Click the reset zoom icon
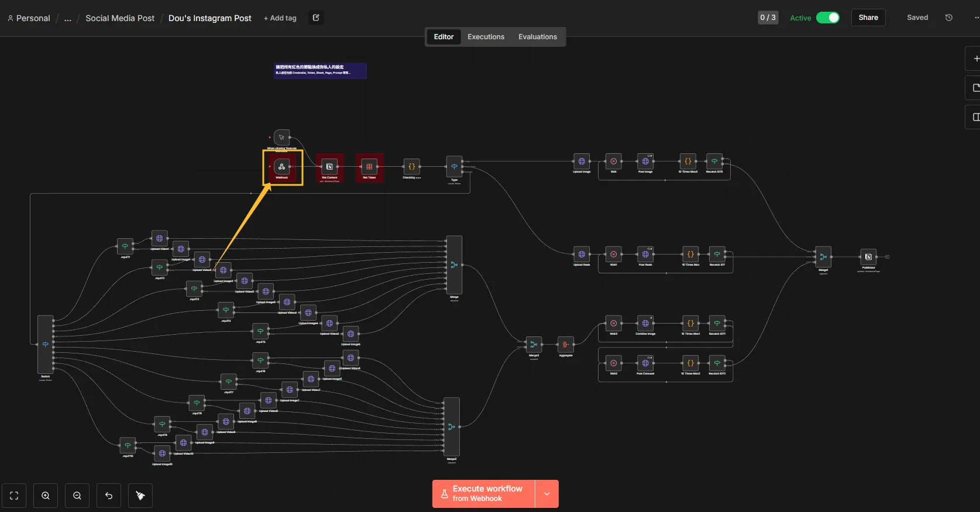 [x=109, y=496]
